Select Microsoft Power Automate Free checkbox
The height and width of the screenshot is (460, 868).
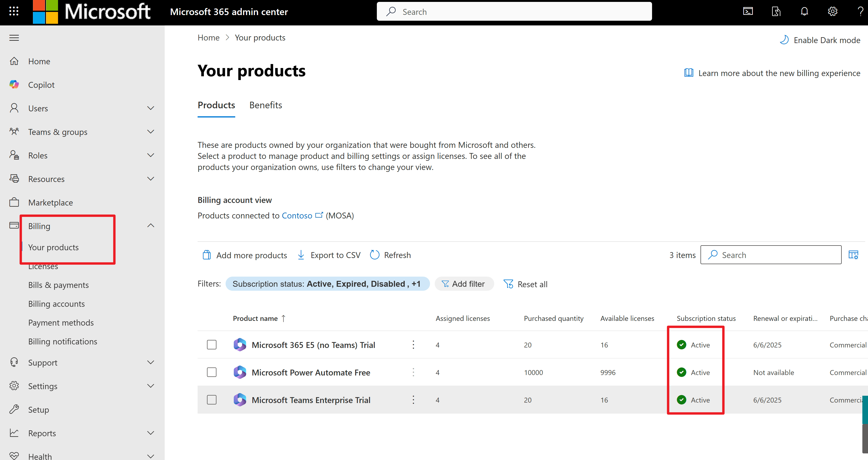212,372
